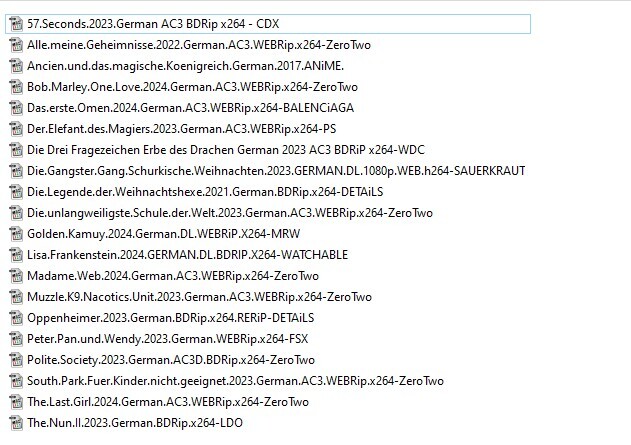This screenshot has height=445, width=631.
Task: Click Golden.Kamuy.2024.German.DL.WEBRiP.X264-MRW name
Action: [163, 234]
